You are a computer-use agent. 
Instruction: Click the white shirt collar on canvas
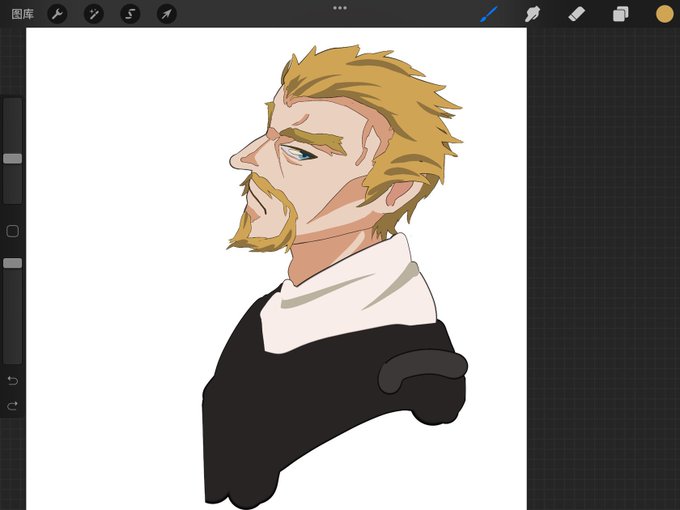click(349, 299)
